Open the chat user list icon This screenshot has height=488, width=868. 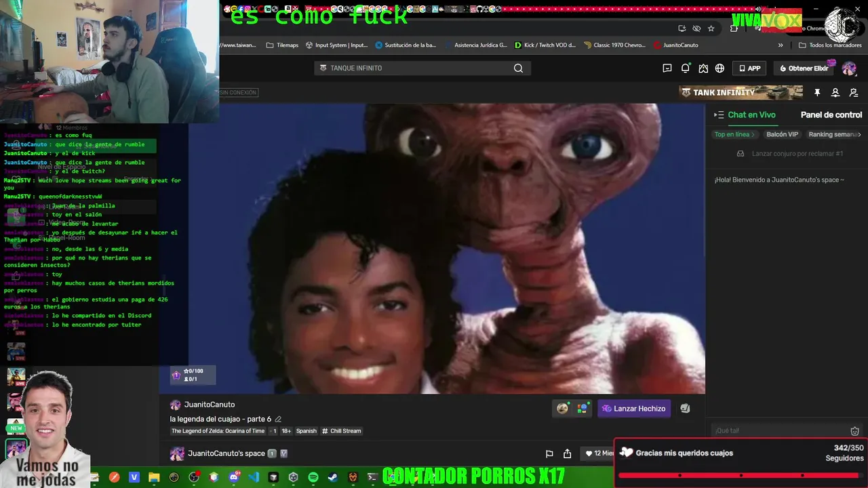835,93
